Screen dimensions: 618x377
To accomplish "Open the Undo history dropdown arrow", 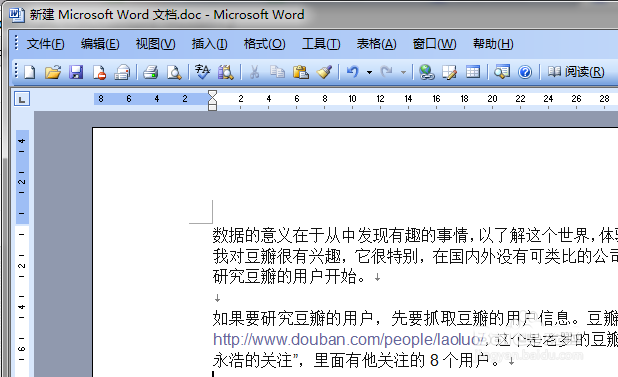I will point(369,72).
